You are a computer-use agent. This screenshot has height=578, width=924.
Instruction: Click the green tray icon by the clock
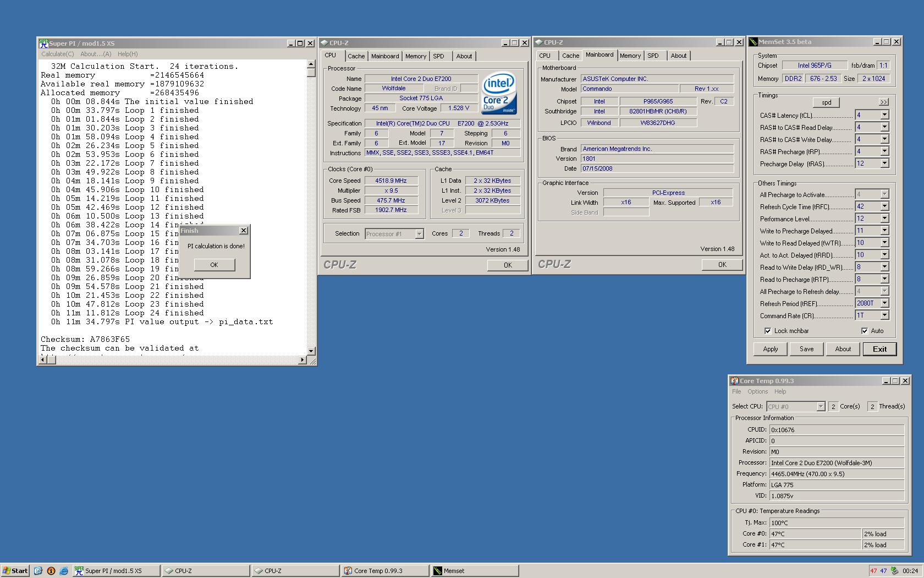[x=895, y=571]
